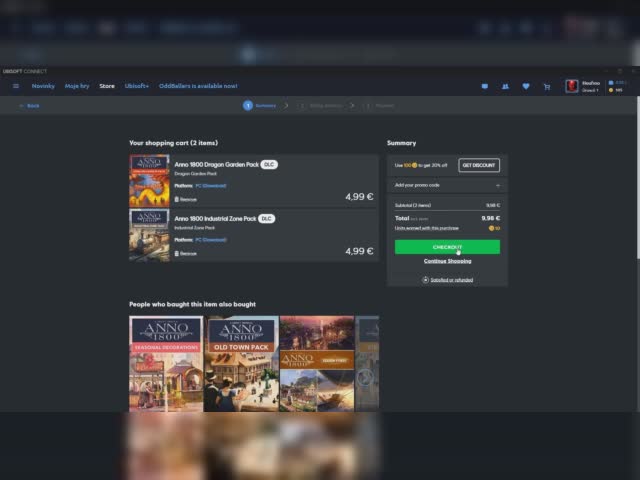Image resolution: width=640 pixels, height=480 pixels.
Task: Remove Dragon Garden Pack from cart
Action: [186, 199]
